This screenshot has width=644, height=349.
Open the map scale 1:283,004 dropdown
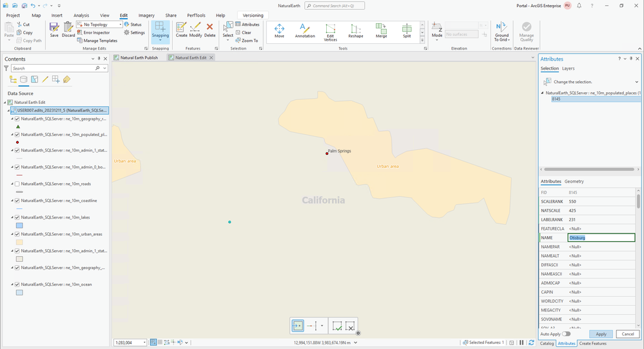[x=144, y=343]
